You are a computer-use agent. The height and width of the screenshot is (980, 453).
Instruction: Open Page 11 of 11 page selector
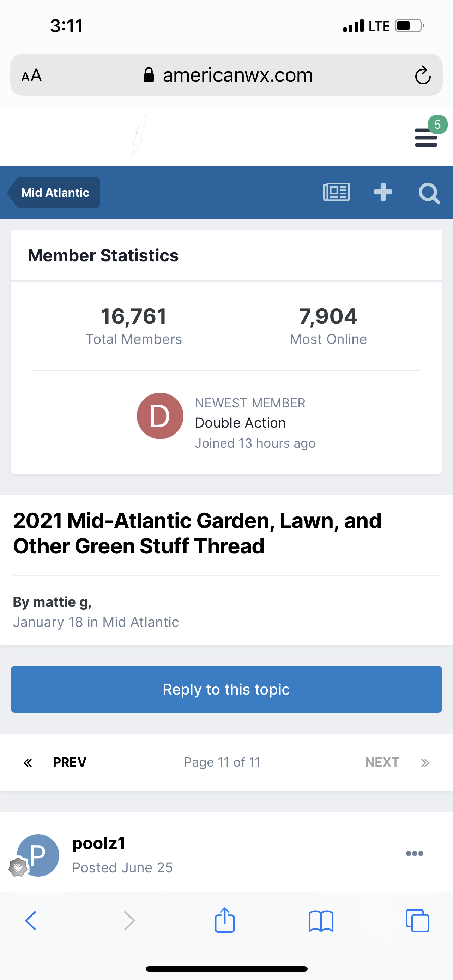pyautogui.click(x=222, y=762)
